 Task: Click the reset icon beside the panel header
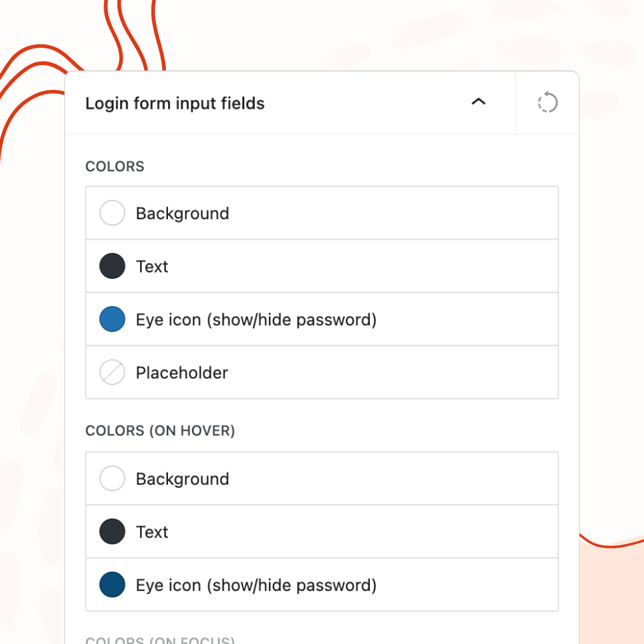[547, 103]
